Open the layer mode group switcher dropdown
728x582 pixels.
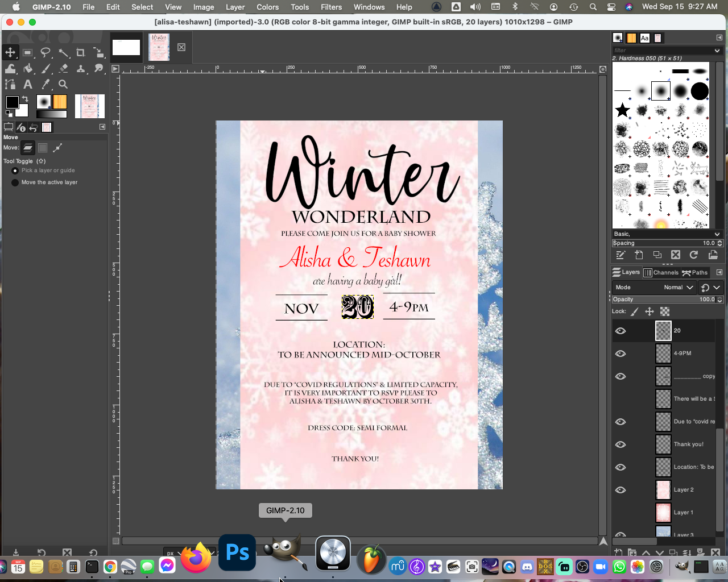click(x=711, y=288)
